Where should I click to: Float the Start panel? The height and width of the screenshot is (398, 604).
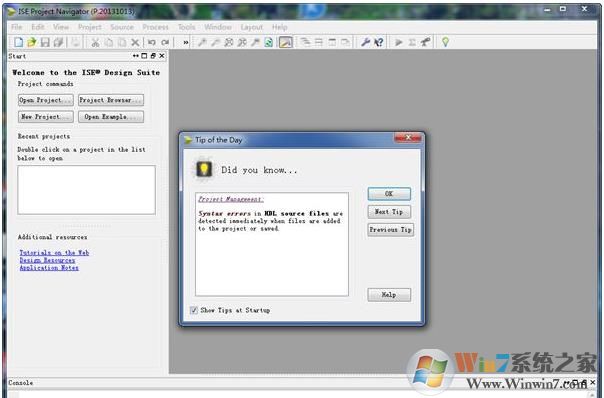coord(153,56)
